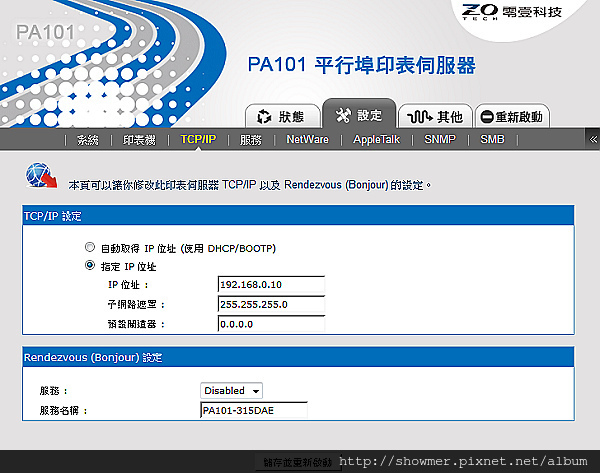The height and width of the screenshot is (473, 600).
Task: Open the 印表機 printer submenu
Action: [139, 140]
